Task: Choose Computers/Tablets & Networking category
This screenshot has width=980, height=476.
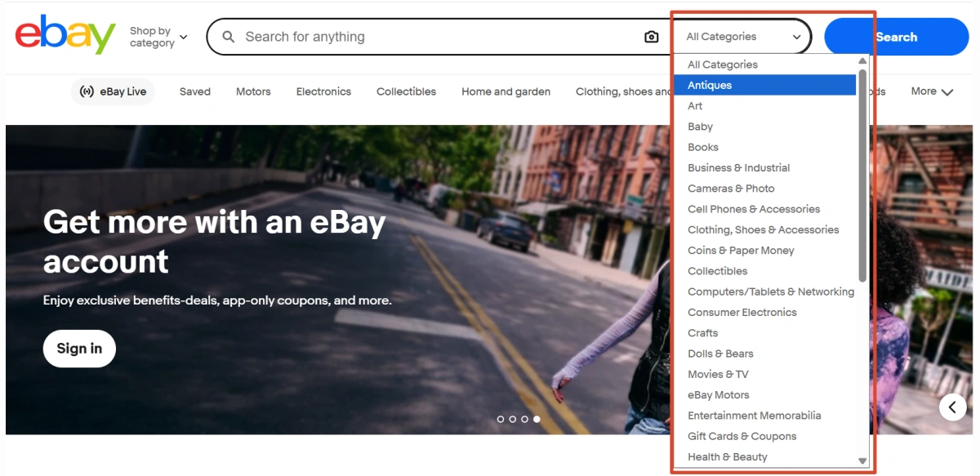Action: (x=764, y=292)
